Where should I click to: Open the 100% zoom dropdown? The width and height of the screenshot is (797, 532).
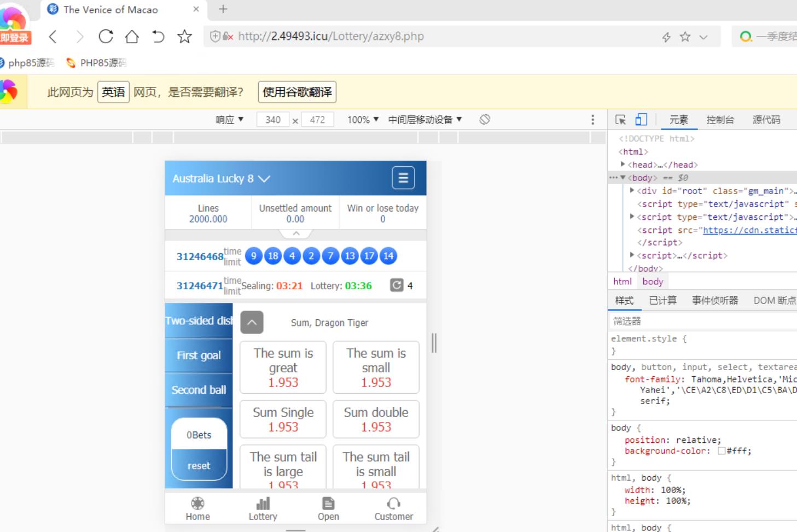pos(363,120)
